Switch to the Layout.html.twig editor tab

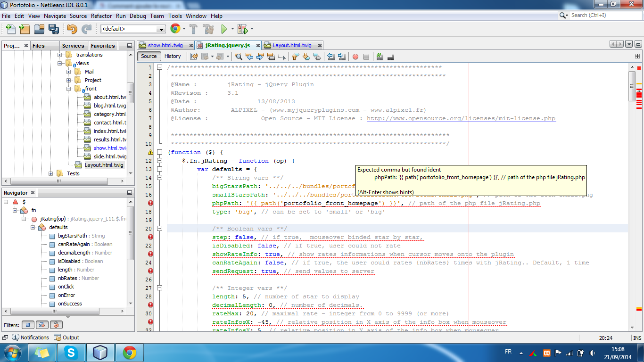coord(292,45)
